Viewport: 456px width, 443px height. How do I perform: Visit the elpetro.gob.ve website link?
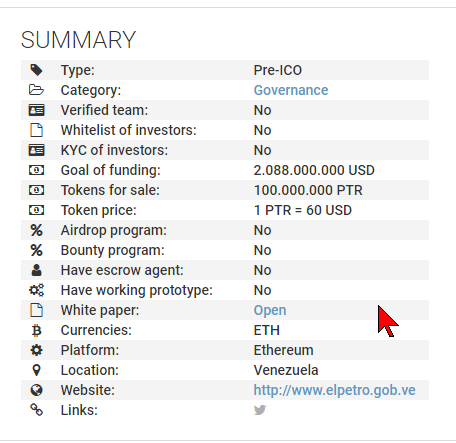tap(335, 390)
